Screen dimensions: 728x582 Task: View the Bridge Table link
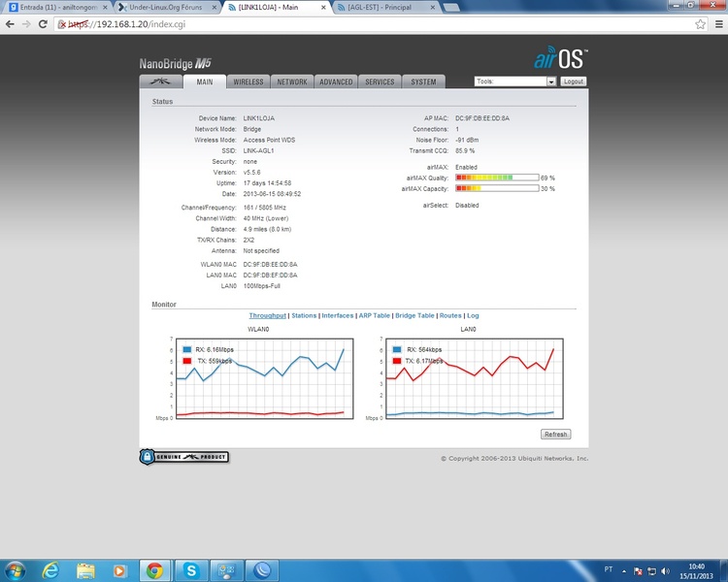pyautogui.click(x=414, y=315)
